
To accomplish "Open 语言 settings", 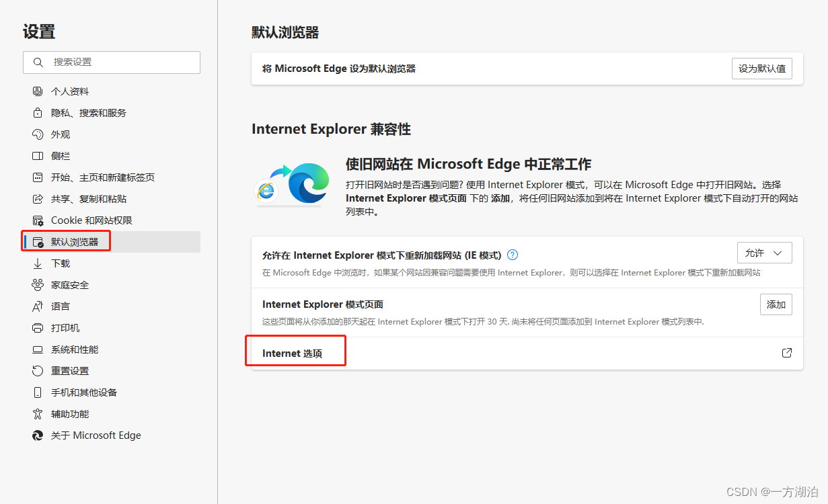I will [x=112, y=306].
